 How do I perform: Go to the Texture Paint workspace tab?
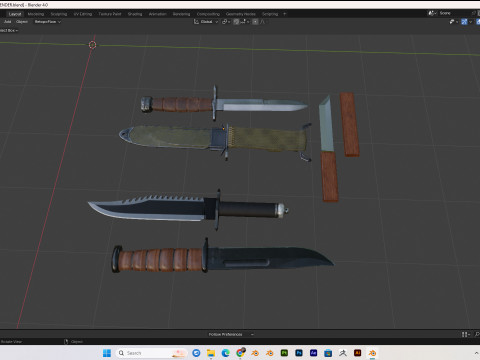pyautogui.click(x=110, y=14)
